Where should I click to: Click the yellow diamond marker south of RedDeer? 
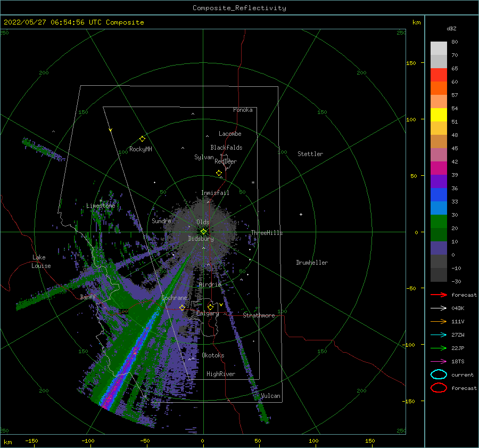pos(219,173)
